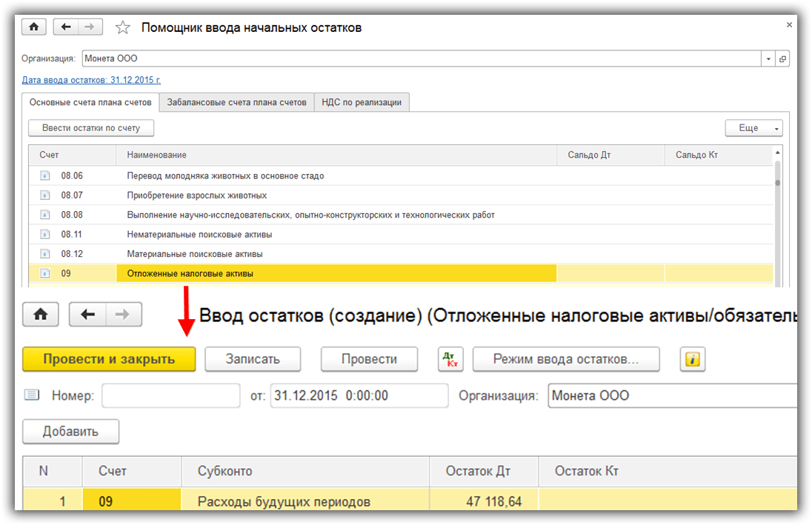Click the Ввести остатки по счету button
Image resolution: width=812 pixels, height=525 pixels.
pyautogui.click(x=91, y=128)
